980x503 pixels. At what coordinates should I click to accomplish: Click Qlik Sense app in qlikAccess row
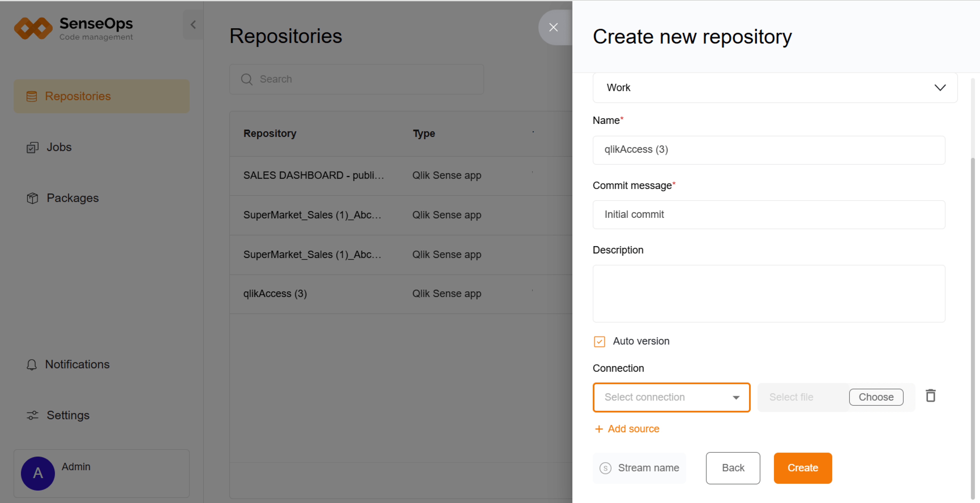(x=447, y=294)
